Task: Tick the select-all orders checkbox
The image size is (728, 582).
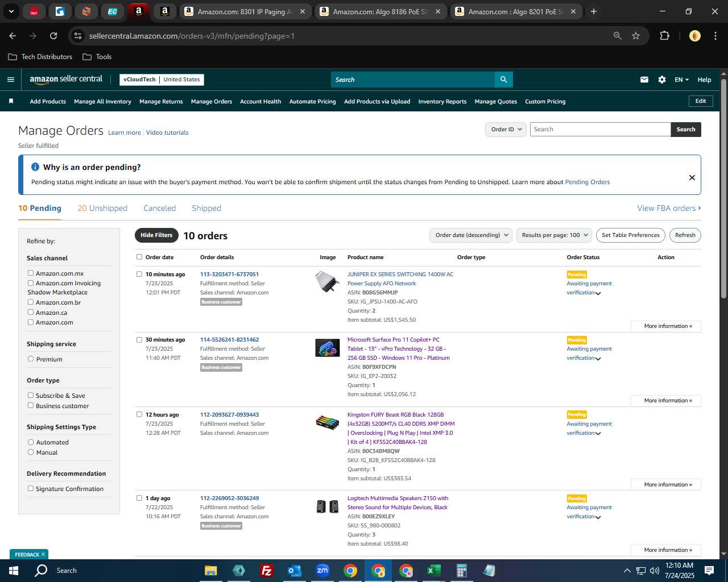Action: point(139,257)
